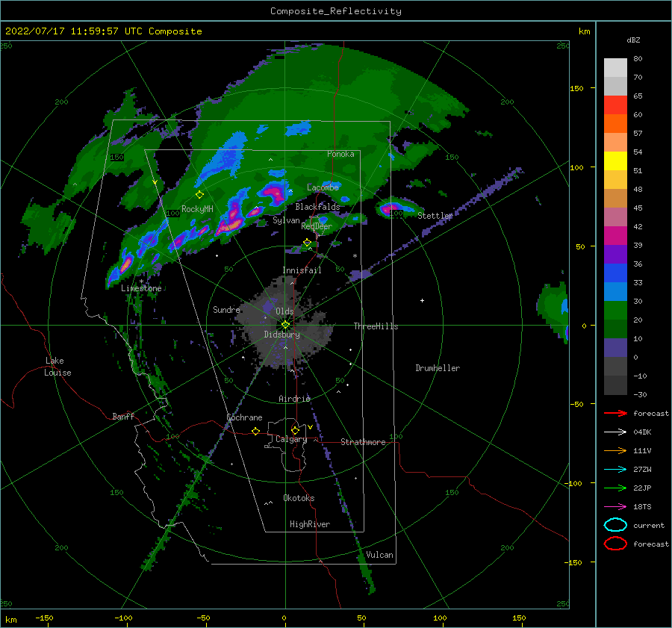Click the Drumheller city label
Viewport: 672px width, 628px height.
tap(438, 368)
